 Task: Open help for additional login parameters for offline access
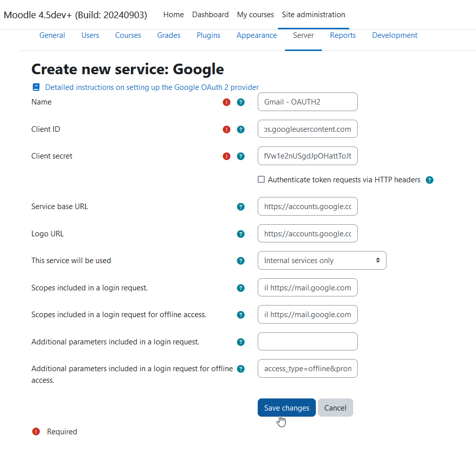[x=241, y=369]
